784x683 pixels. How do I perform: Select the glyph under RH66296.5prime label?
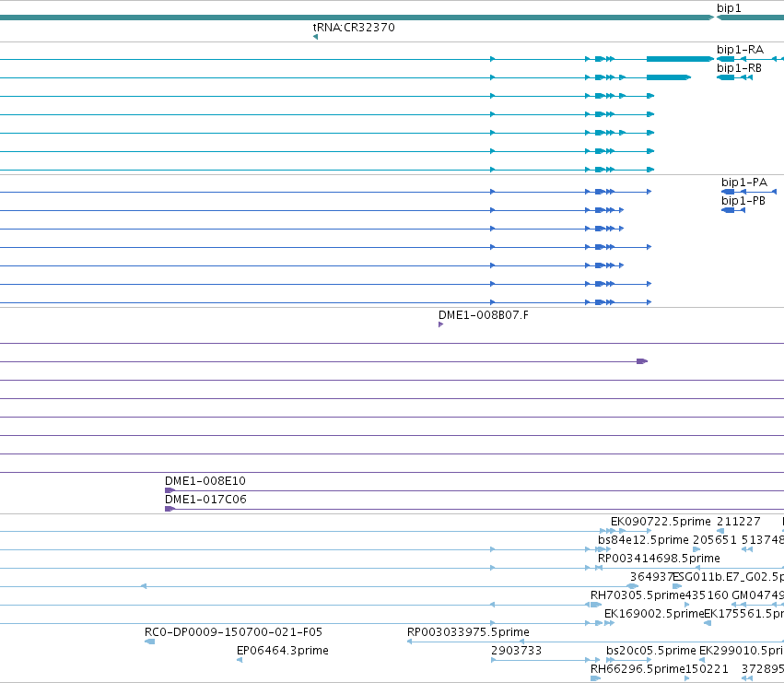pyautogui.click(x=595, y=678)
